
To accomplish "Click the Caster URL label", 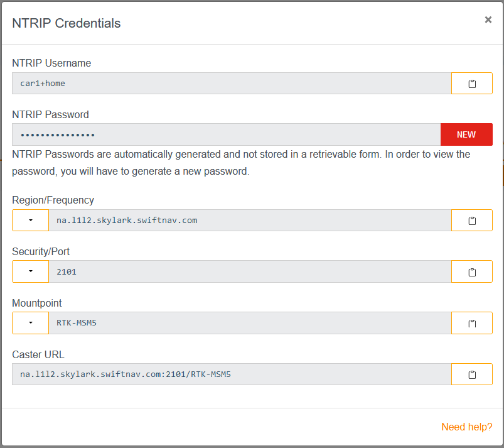I will coord(38,354).
